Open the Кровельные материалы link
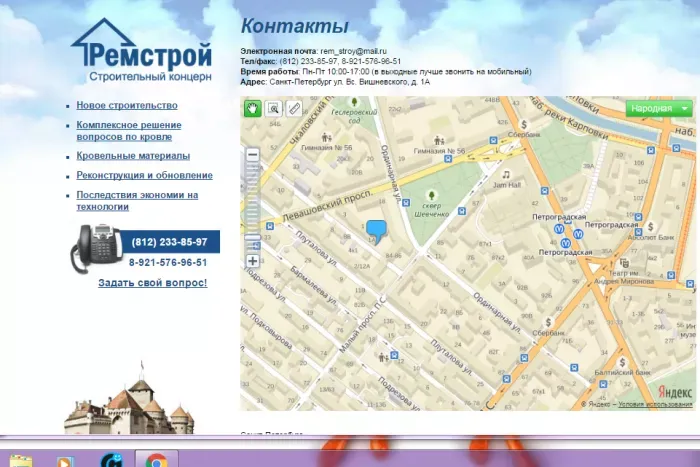 point(133,156)
